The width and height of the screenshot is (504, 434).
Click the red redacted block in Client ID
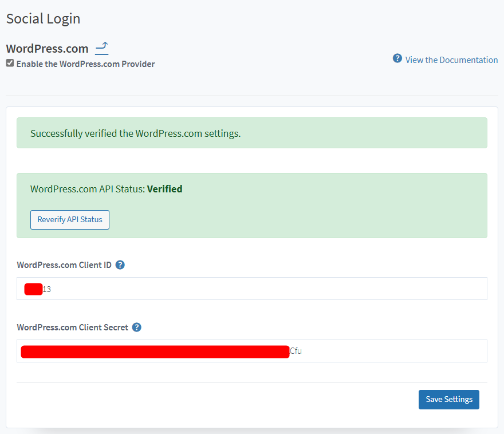[33, 289]
